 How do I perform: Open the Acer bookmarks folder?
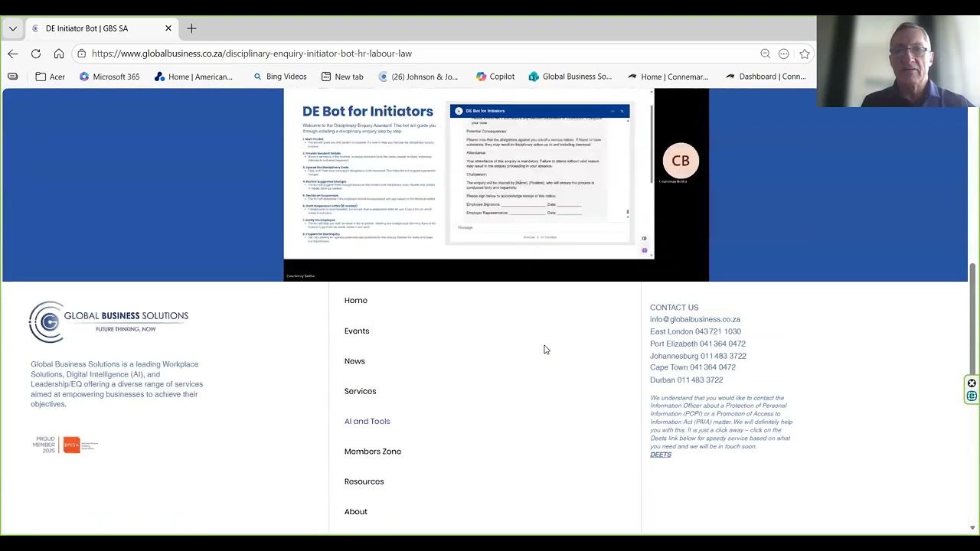pyautogui.click(x=51, y=77)
